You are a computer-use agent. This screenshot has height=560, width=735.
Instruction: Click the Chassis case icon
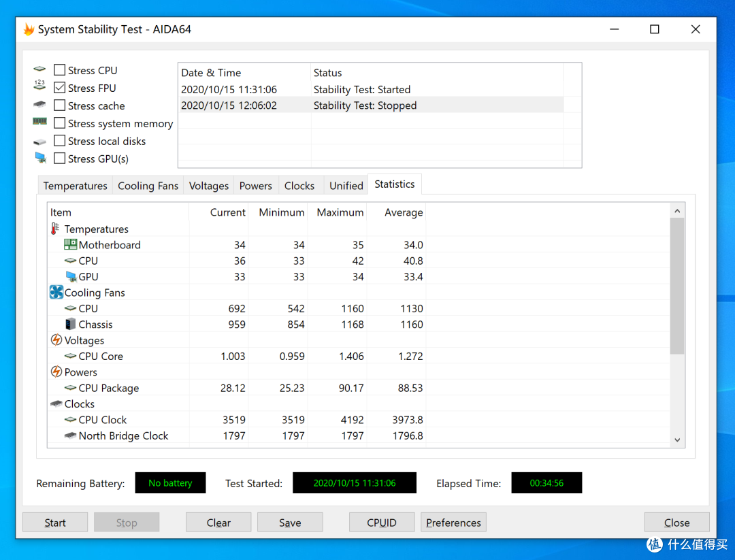pos(70,324)
